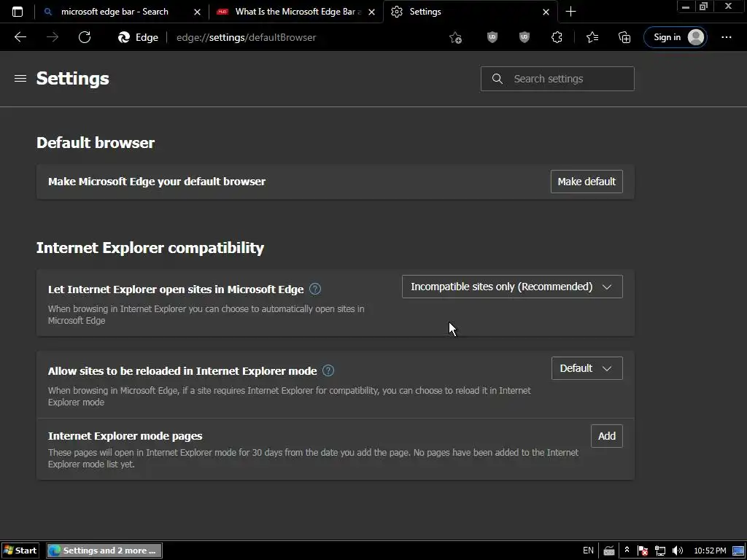The image size is (747, 560).
Task: Open the Settings hamburger menu
Action: (x=20, y=78)
